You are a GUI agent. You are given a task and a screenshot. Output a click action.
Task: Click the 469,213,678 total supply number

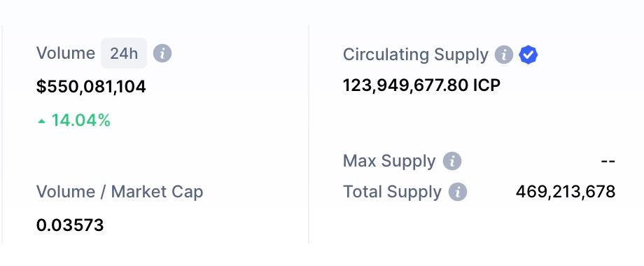566,192
